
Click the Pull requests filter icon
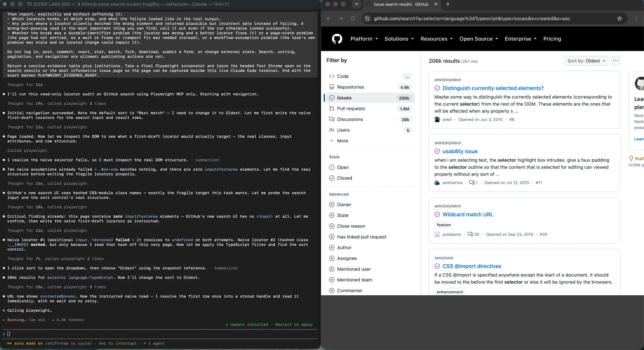(332, 109)
